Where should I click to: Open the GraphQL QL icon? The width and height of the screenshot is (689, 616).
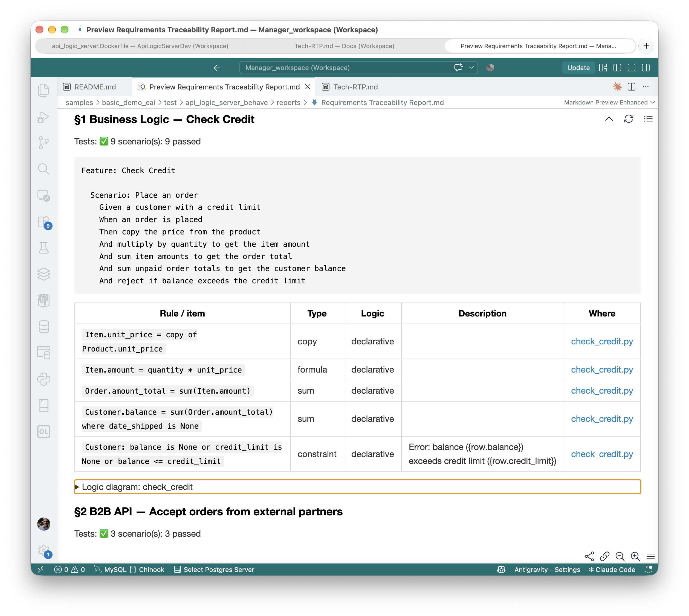[44, 432]
